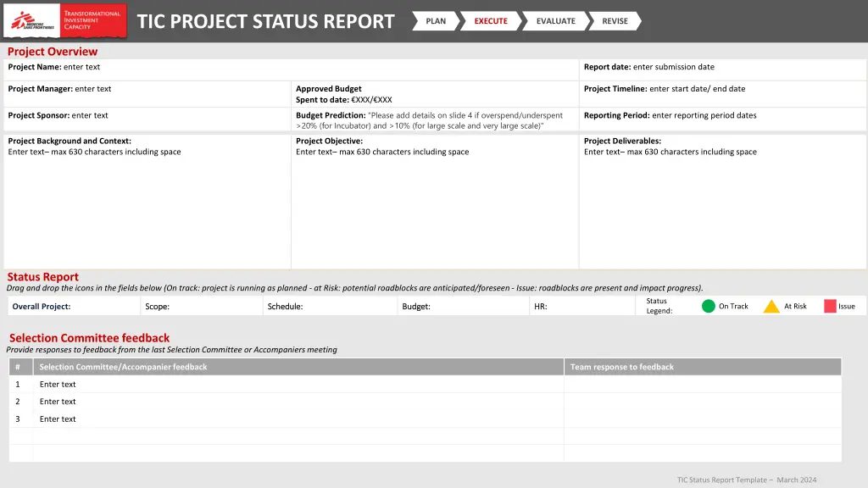
Task: Click the REVISE phase arrow
Action: tap(615, 21)
